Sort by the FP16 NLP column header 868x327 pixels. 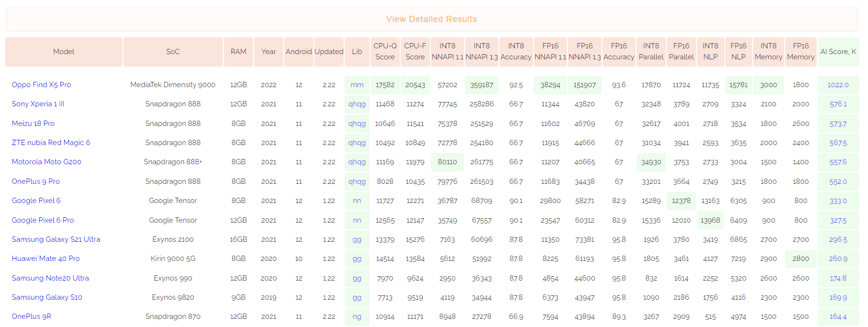[739, 52]
